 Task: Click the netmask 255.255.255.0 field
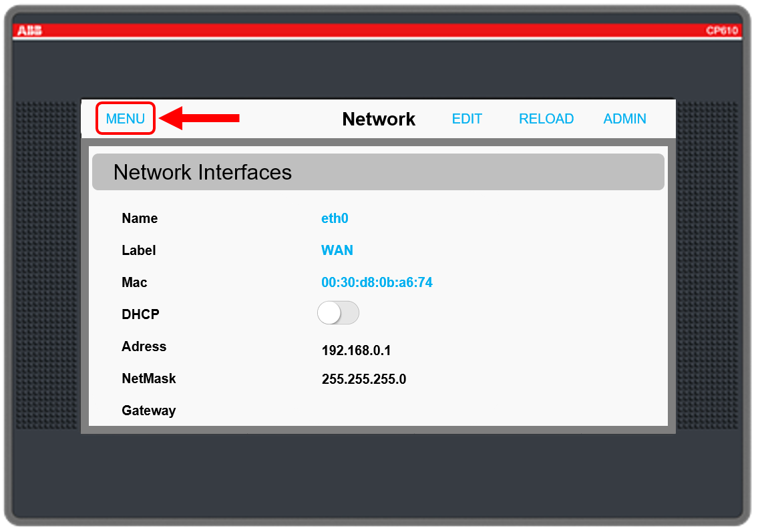point(364,380)
